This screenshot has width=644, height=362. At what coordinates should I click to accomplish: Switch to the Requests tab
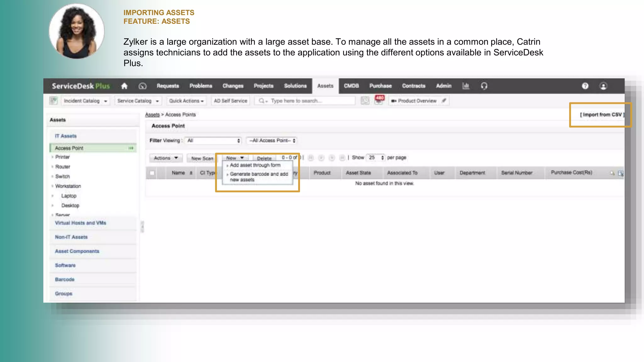point(168,86)
